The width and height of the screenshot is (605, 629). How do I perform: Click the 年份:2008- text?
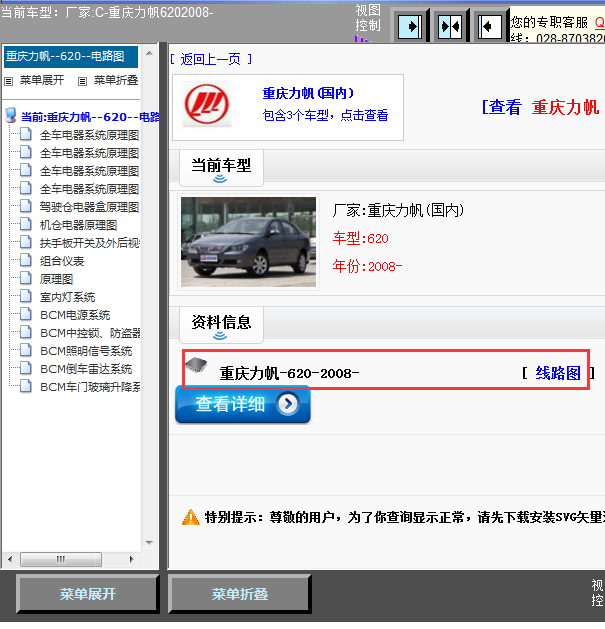pos(367,266)
